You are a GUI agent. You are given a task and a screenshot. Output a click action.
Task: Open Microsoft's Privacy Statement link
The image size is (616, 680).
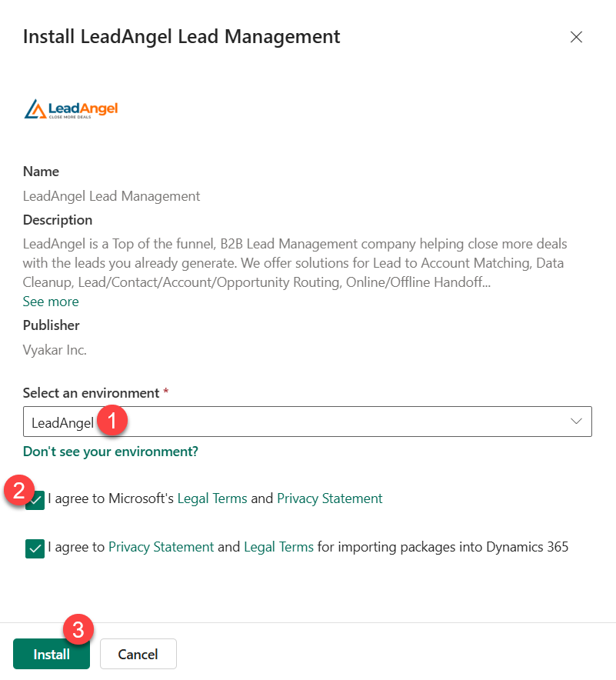point(329,498)
